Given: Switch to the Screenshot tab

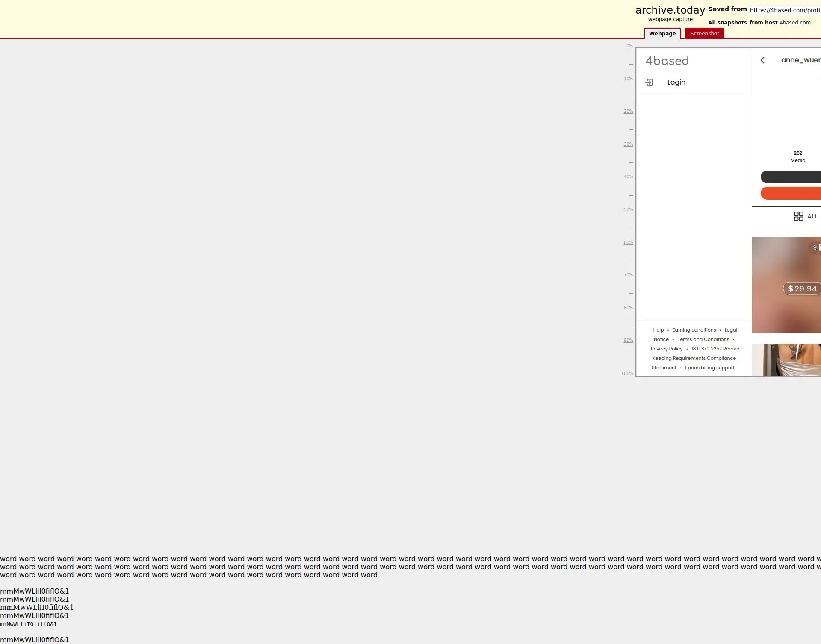Looking at the screenshot, I should coord(704,34).
